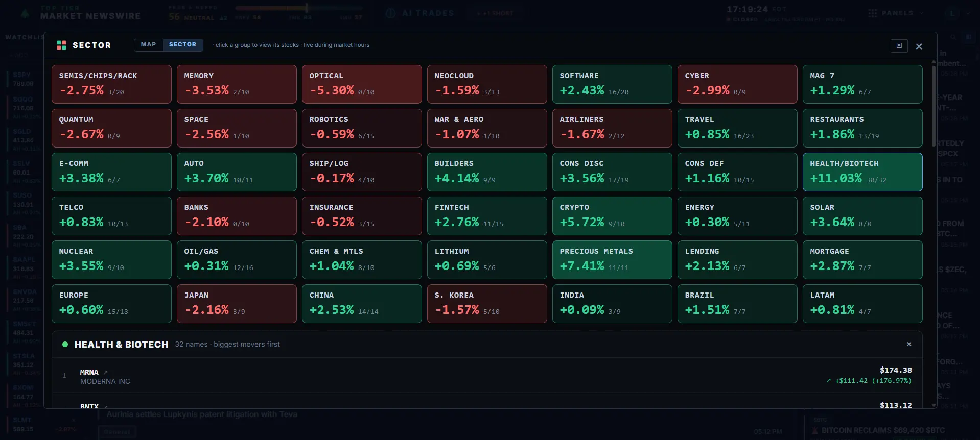Click the panel pop-out square icon
The image size is (980, 440).
(x=899, y=45)
